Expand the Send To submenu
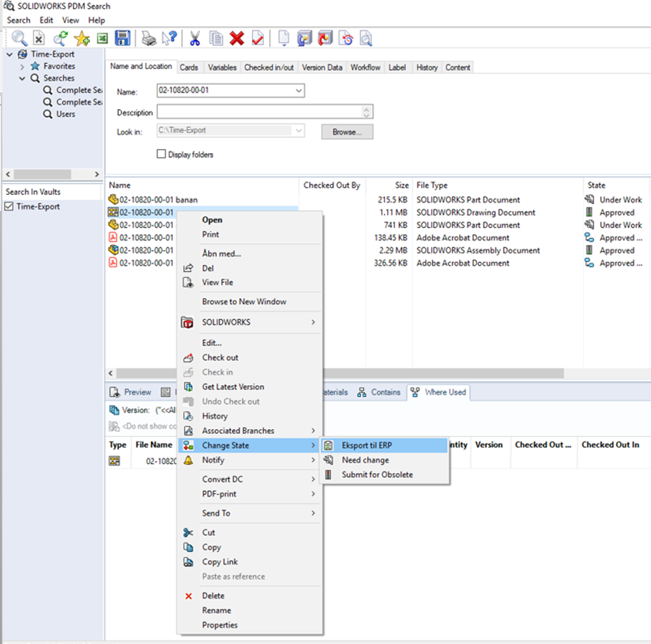 [x=249, y=513]
